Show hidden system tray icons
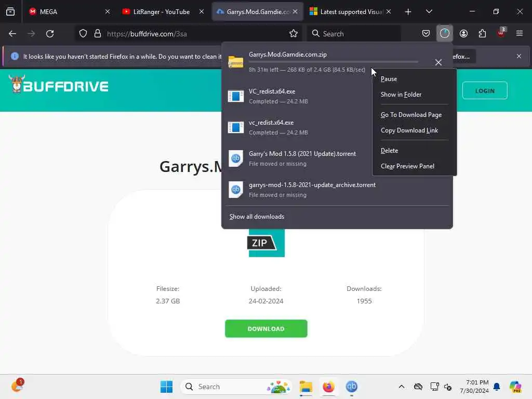 tap(402, 387)
